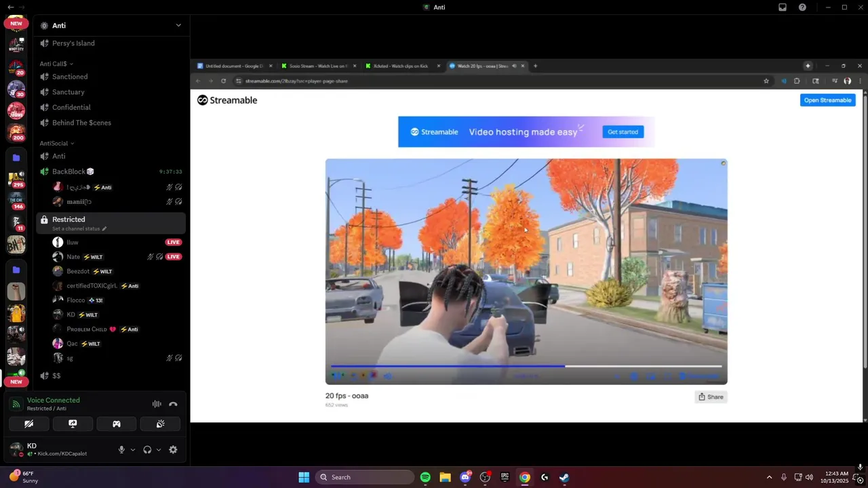This screenshot has height=488, width=868.
Task: Select the Restricted voice channel
Action: pyautogui.click(x=111, y=223)
